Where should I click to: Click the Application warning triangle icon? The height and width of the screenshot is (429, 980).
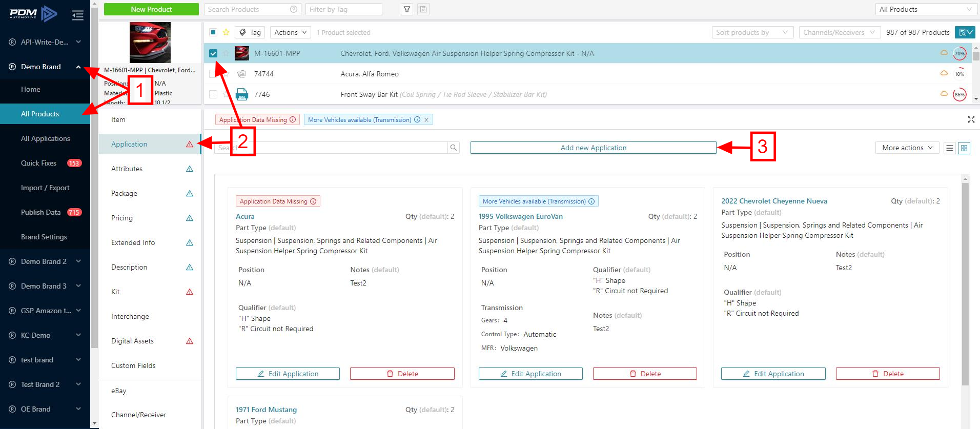[x=190, y=145]
